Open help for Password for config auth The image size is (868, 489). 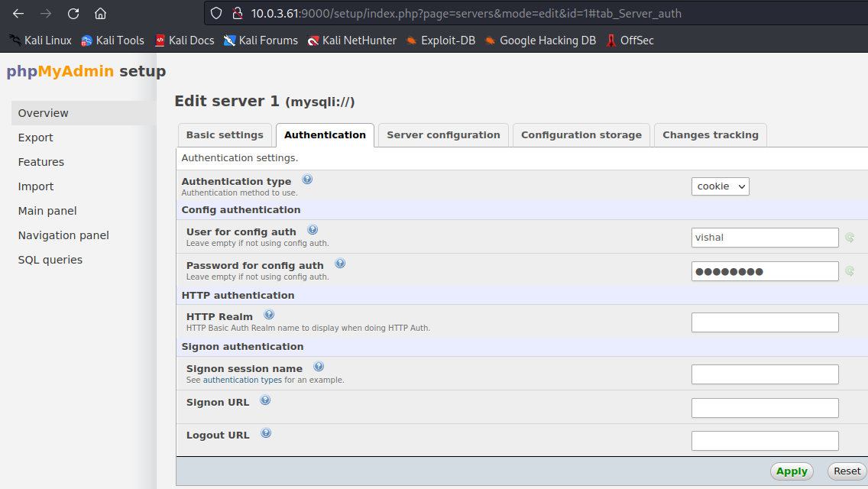point(340,263)
